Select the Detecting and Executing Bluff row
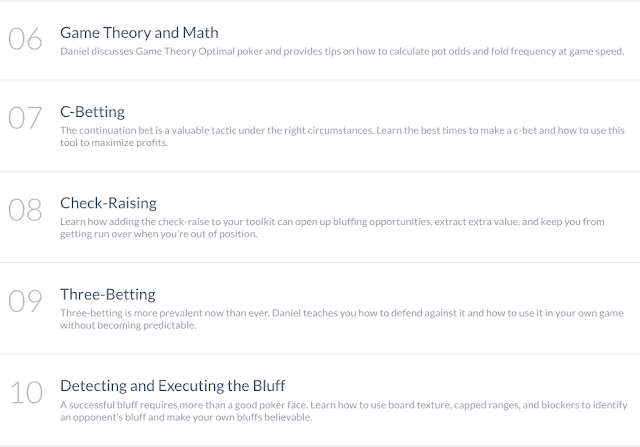Viewport: 640px width, 447px height. tap(320, 400)
